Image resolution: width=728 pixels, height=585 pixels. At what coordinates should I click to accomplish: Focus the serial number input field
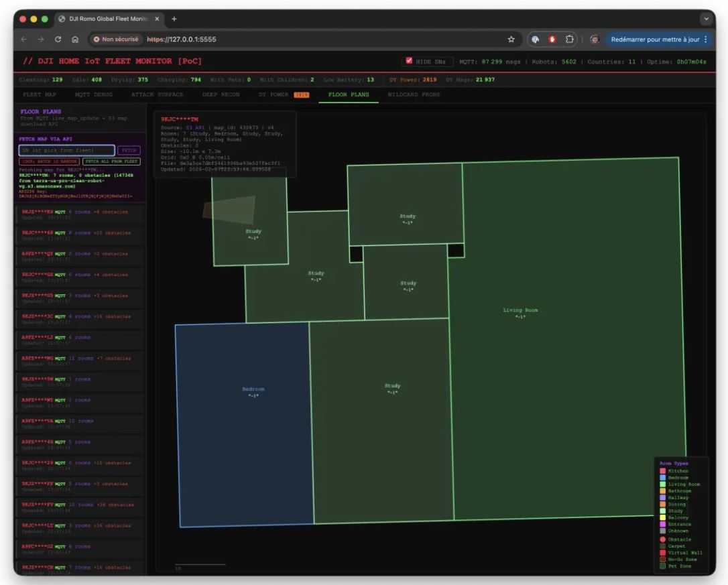pos(66,151)
